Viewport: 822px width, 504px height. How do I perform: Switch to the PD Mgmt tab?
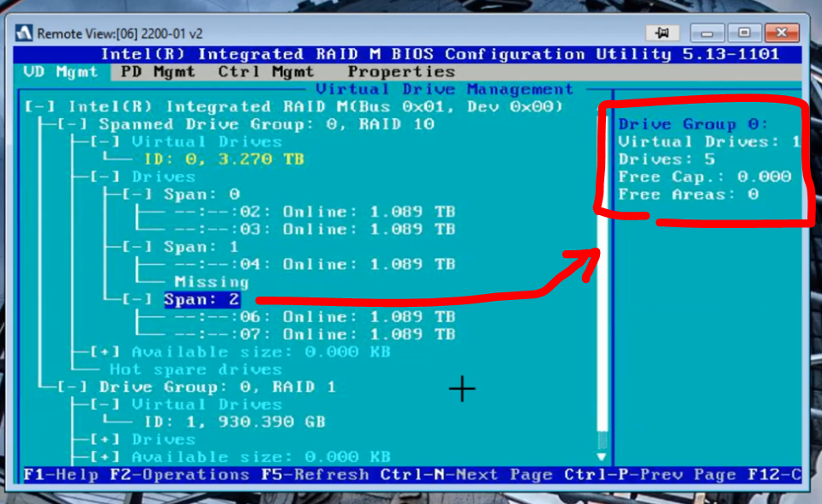point(158,72)
